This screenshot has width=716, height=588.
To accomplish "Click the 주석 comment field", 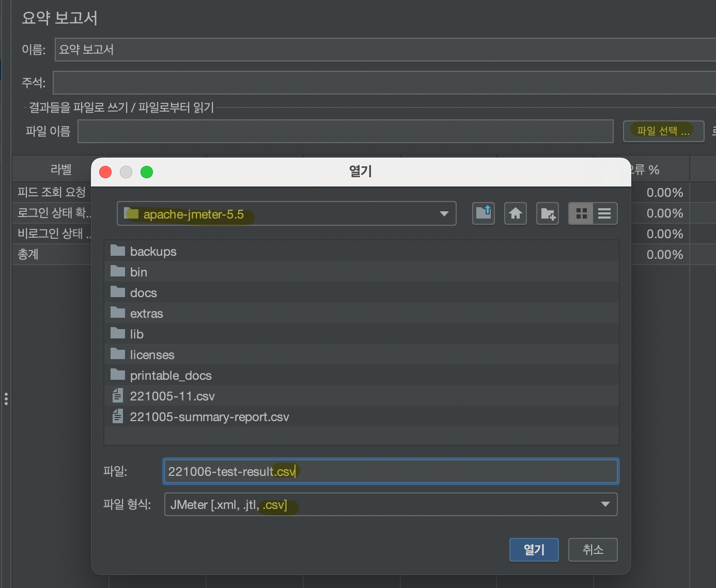I will pyautogui.click(x=384, y=83).
